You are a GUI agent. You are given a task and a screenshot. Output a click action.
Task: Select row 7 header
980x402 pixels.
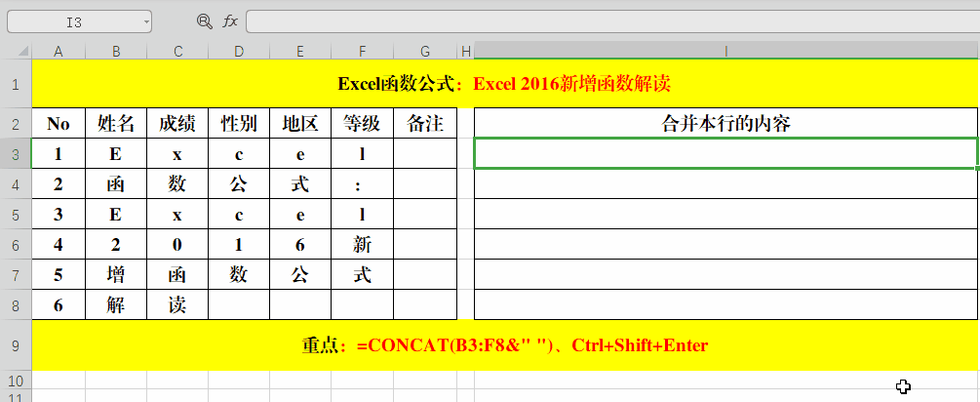pyautogui.click(x=16, y=274)
